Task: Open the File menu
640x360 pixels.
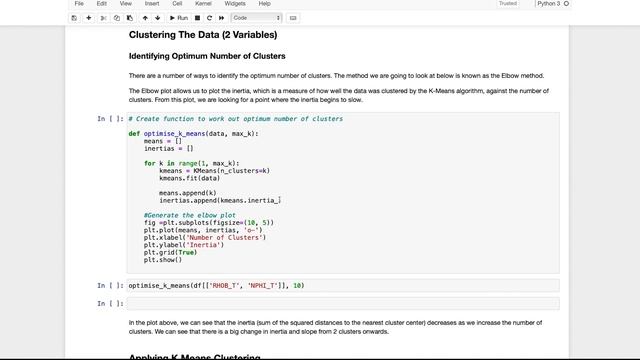Action: coord(79,4)
